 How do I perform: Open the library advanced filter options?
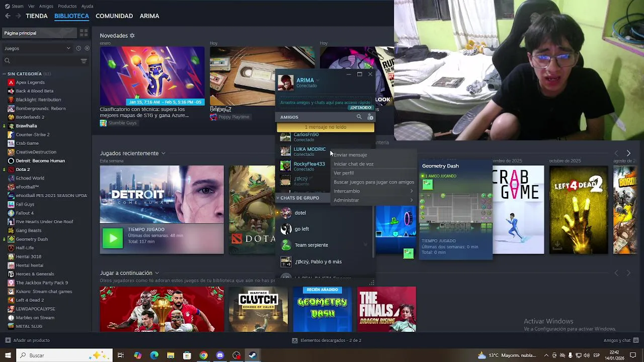point(84,61)
